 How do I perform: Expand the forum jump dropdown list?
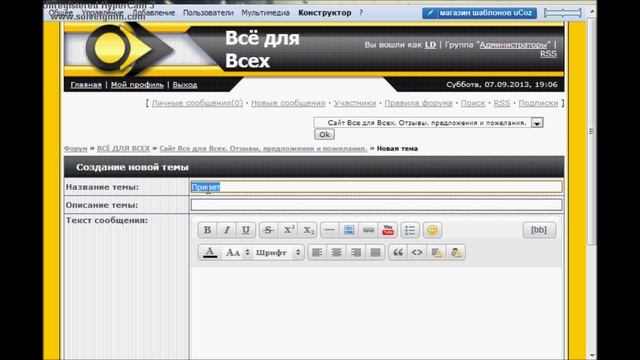537,122
